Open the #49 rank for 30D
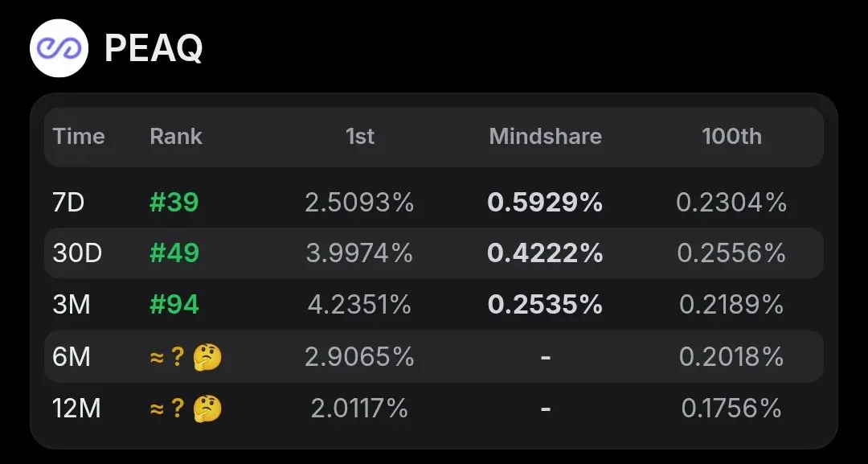 tap(174, 253)
